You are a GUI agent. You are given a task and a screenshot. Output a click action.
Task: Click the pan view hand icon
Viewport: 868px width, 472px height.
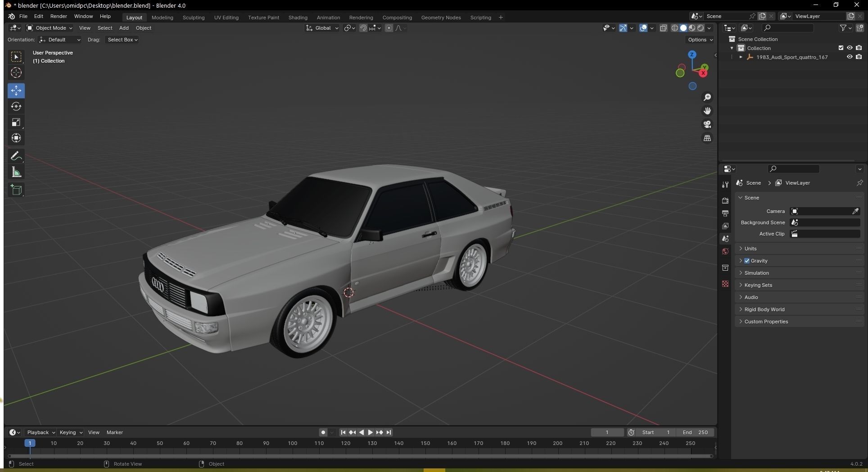coord(707,111)
